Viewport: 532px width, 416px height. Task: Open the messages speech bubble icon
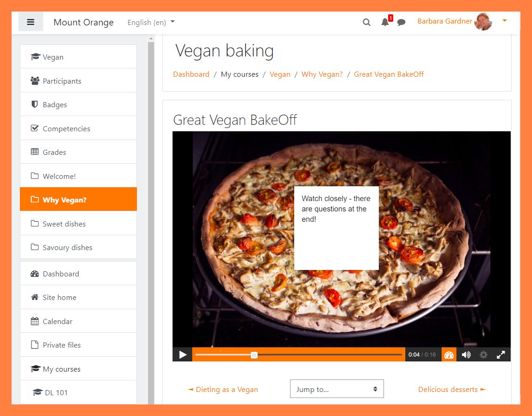point(401,22)
